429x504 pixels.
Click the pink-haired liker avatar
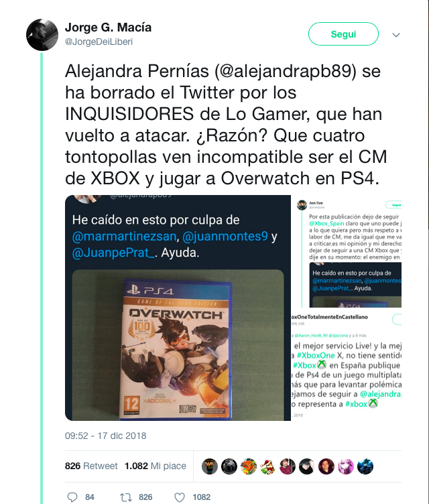click(x=346, y=466)
